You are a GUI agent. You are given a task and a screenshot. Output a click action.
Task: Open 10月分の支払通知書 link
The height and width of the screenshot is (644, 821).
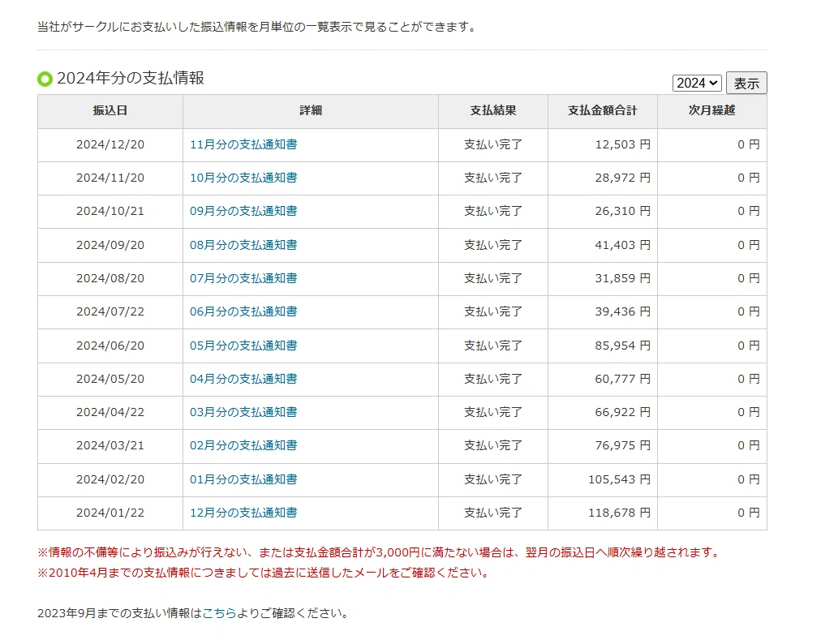pyautogui.click(x=243, y=178)
